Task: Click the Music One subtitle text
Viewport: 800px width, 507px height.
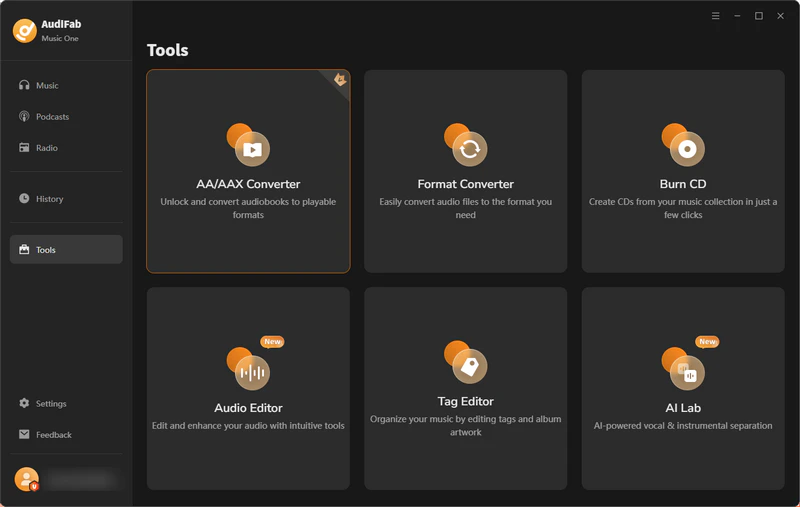Action: pyautogui.click(x=60, y=38)
